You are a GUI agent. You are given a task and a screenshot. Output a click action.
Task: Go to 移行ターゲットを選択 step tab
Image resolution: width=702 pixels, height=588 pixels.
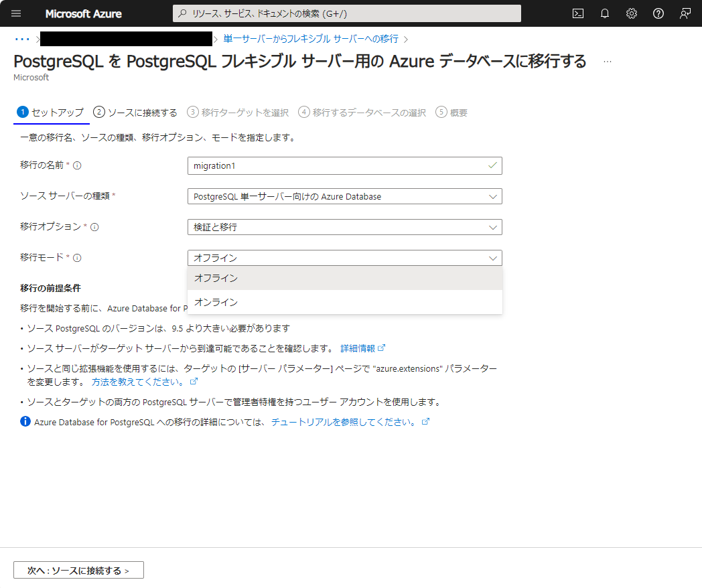point(238,113)
